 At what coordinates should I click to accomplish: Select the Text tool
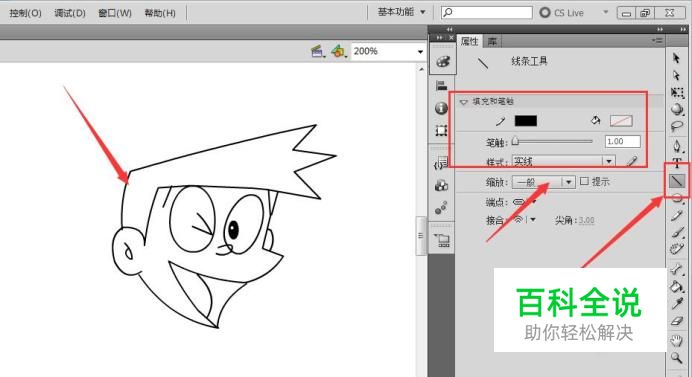point(677,163)
